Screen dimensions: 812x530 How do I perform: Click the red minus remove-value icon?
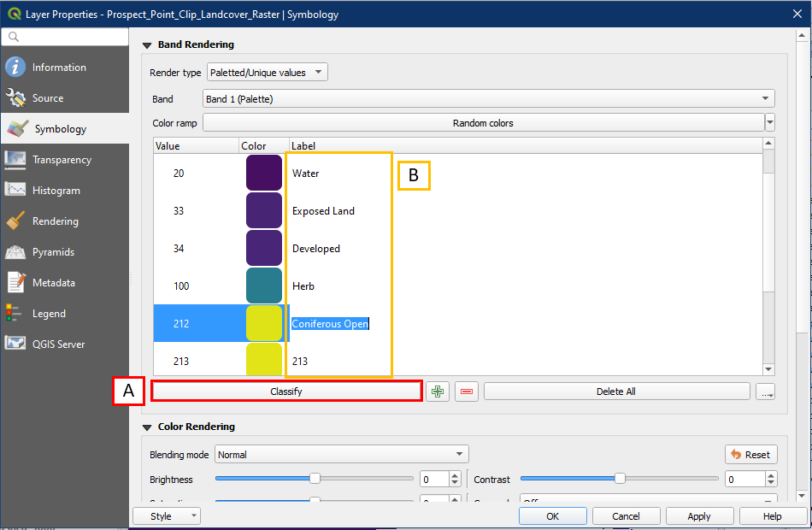[466, 392]
